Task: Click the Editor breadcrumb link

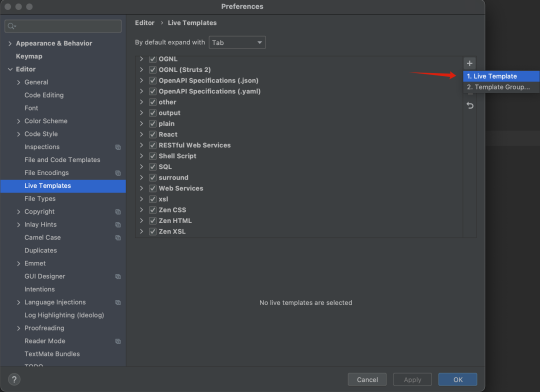Action: pos(144,22)
